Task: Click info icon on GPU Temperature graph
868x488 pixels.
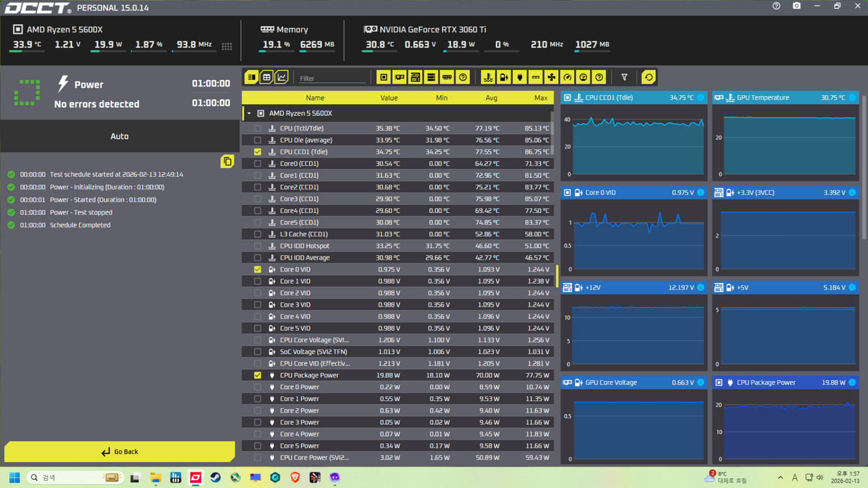Action: click(852, 98)
